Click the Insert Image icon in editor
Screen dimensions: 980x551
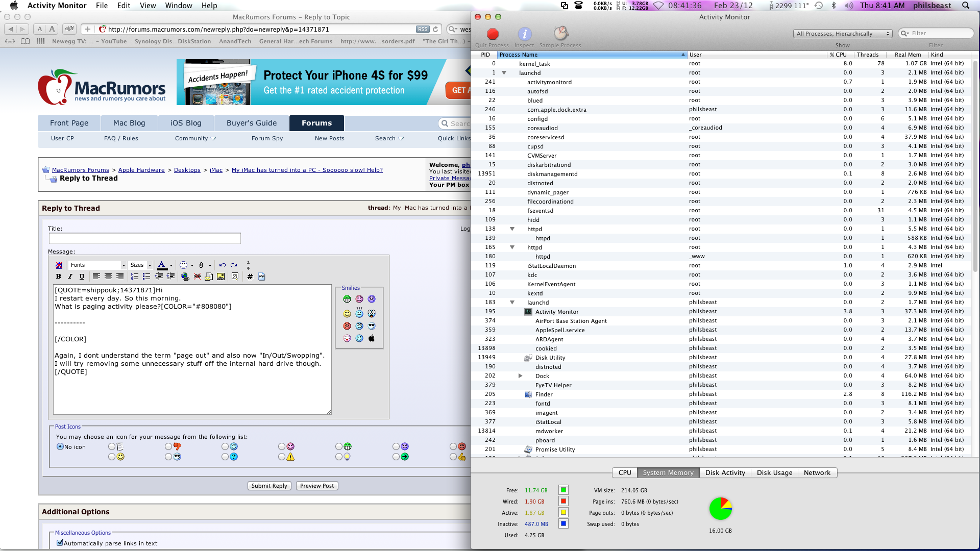220,277
